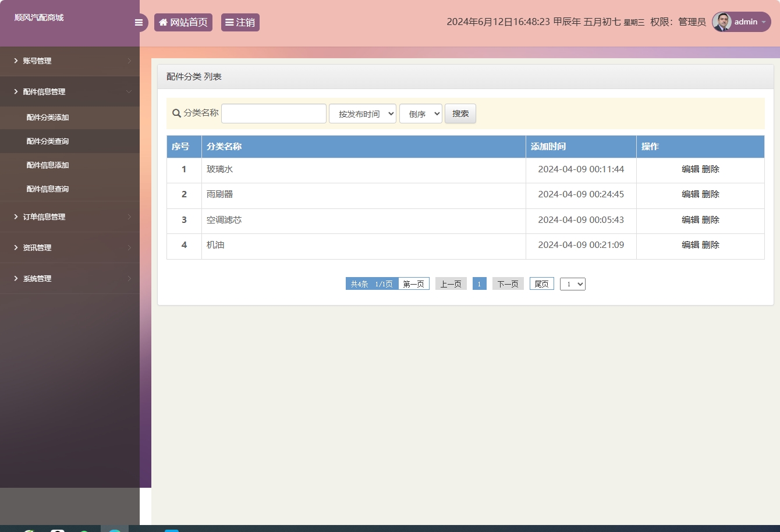Click 编辑 for the 玻璃水 category
Screen dimensions: 780x532
(x=689, y=169)
